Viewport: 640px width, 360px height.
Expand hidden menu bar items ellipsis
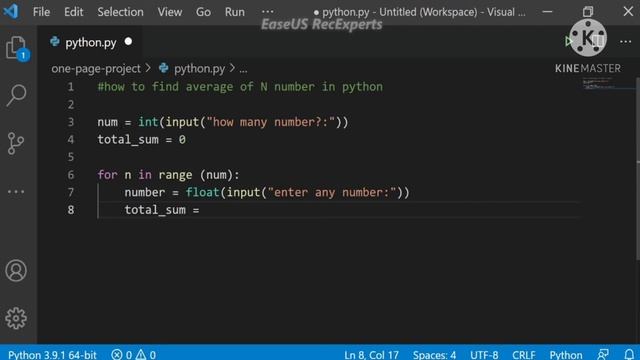[268, 12]
